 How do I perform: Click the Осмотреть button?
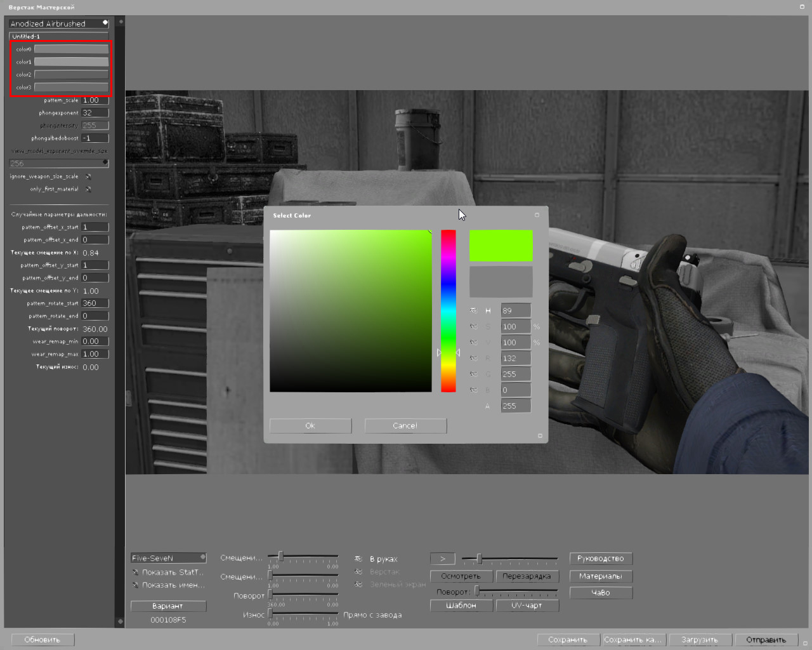pyautogui.click(x=461, y=576)
